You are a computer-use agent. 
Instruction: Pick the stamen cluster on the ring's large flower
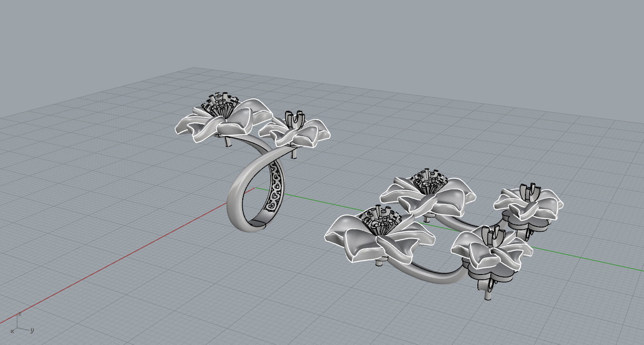point(220,105)
